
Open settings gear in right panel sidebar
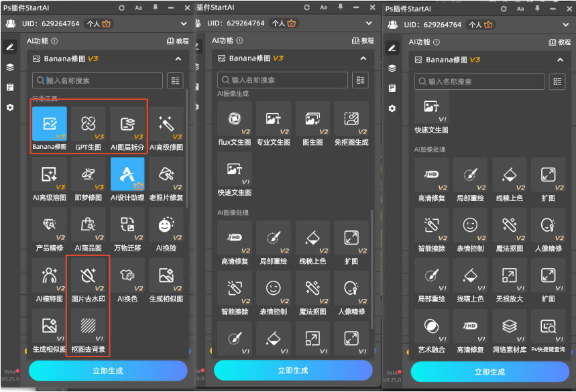coord(392,109)
